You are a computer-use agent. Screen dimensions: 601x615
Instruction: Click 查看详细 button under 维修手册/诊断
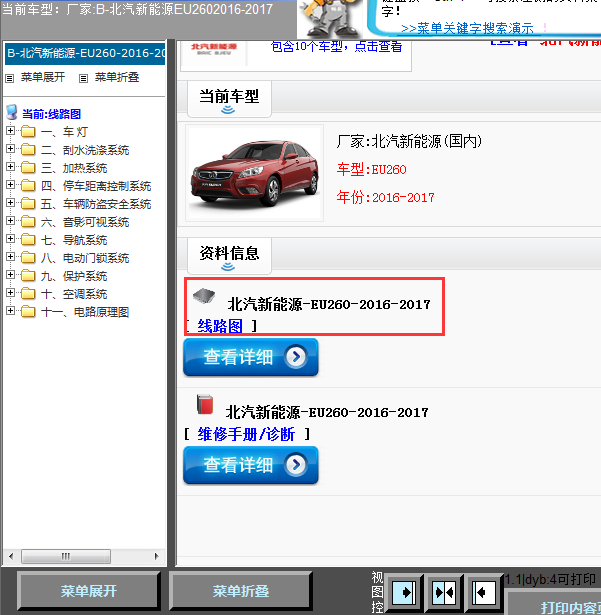pyautogui.click(x=251, y=465)
